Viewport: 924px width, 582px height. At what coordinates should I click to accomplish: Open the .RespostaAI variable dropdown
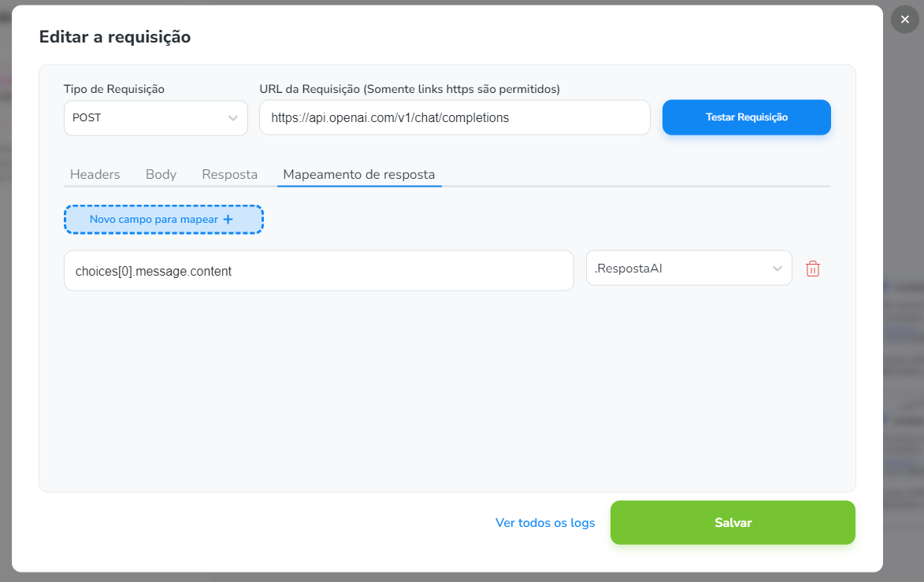point(688,269)
